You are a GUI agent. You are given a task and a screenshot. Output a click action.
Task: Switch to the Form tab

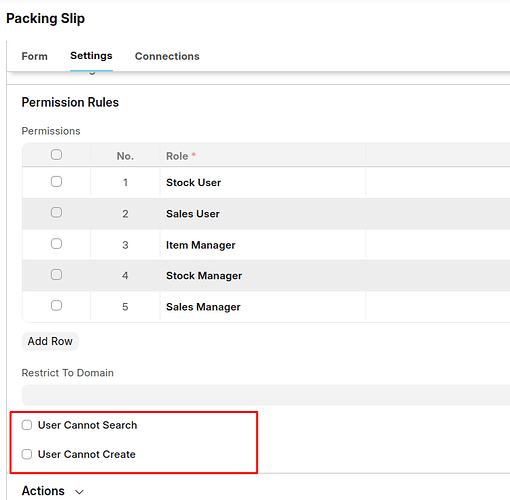[x=35, y=56]
